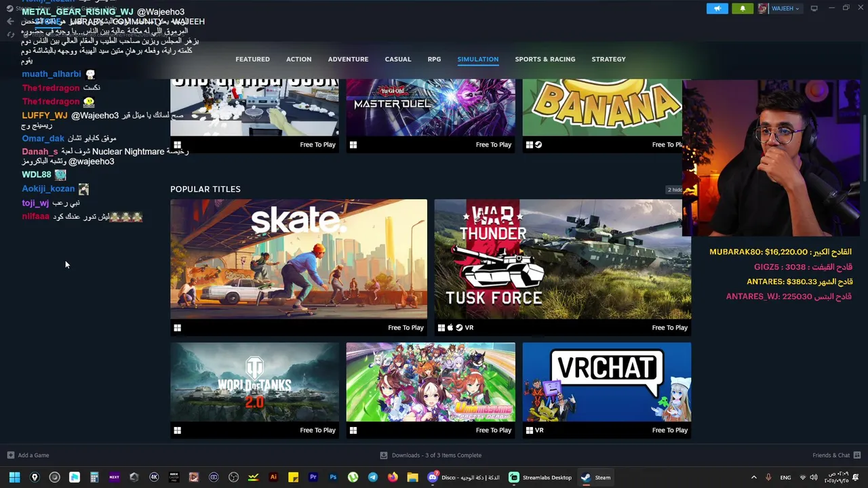Switch to the ADVENTURE genre tab
Image resolution: width=868 pixels, height=488 pixels.
click(x=348, y=59)
